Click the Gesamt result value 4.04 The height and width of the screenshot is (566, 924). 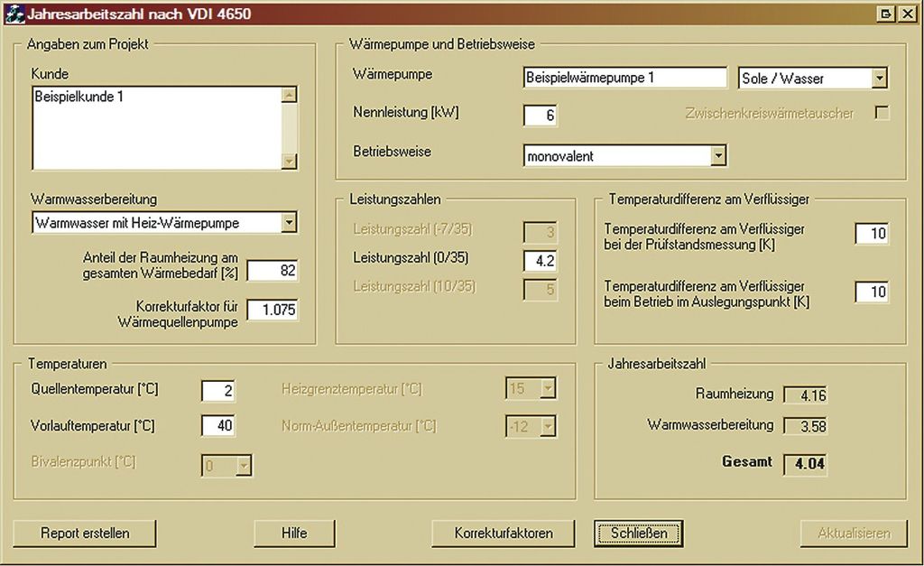click(x=806, y=464)
